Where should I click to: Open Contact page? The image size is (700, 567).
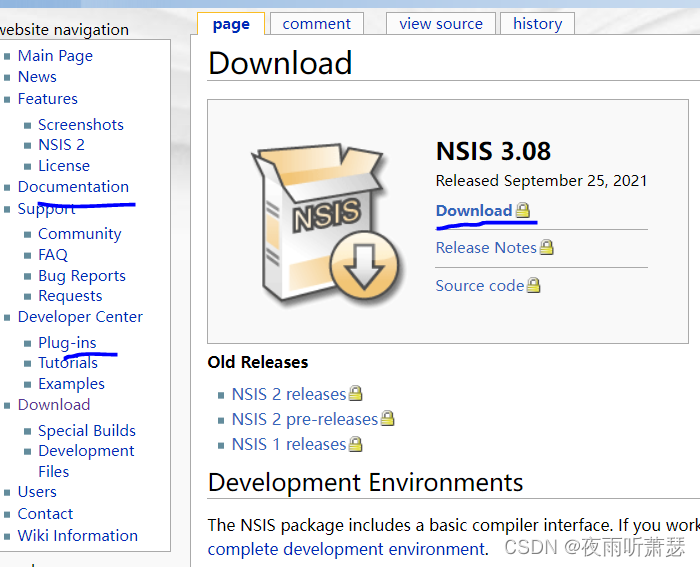(45, 513)
